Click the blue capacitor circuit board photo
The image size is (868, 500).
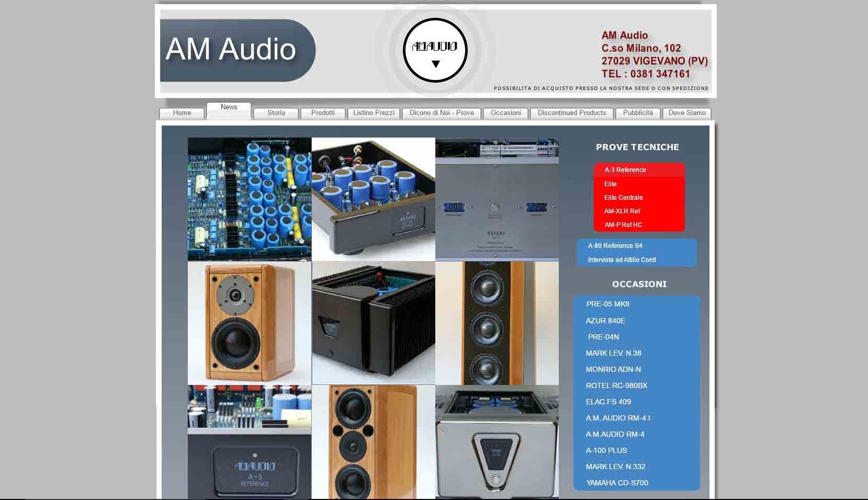tap(250, 199)
